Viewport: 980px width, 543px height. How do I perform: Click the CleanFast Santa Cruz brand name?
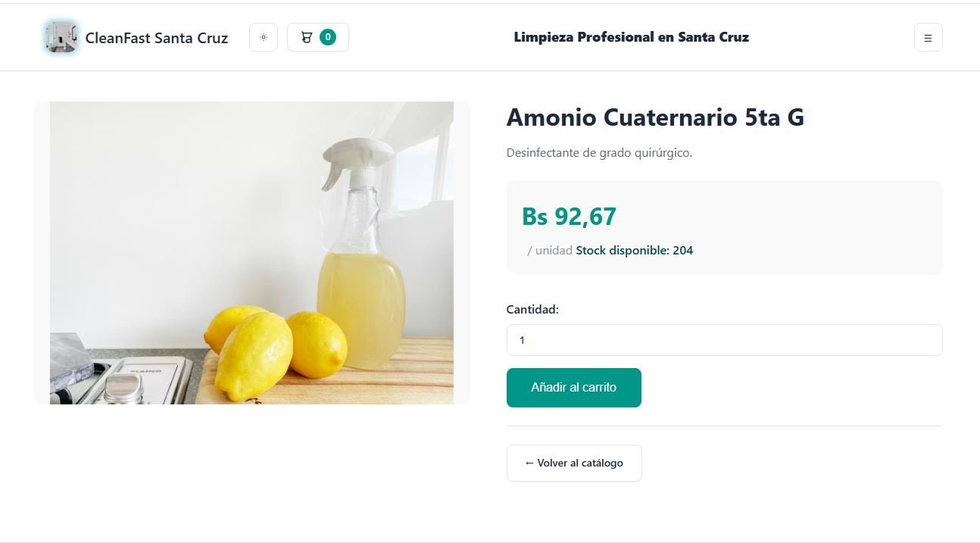[156, 38]
